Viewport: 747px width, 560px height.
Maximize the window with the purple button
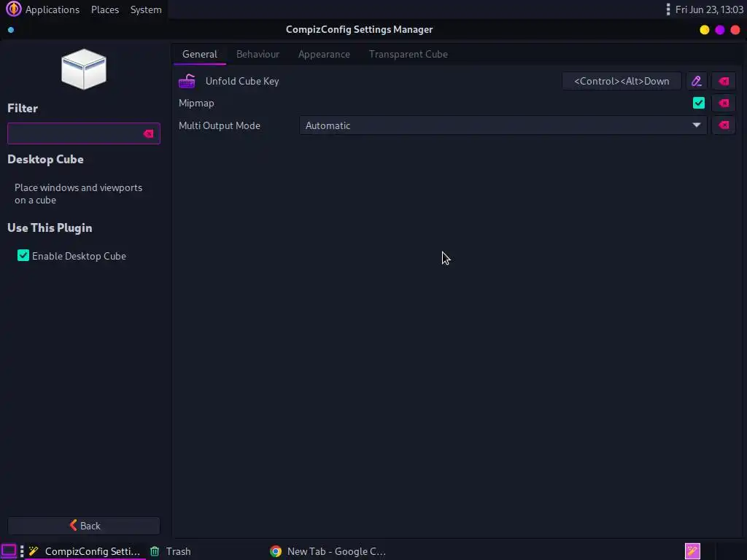pos(720,30)
